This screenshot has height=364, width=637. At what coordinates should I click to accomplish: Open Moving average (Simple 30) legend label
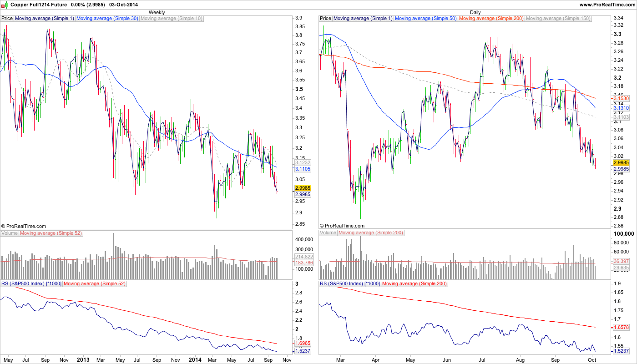coord(107,19)
